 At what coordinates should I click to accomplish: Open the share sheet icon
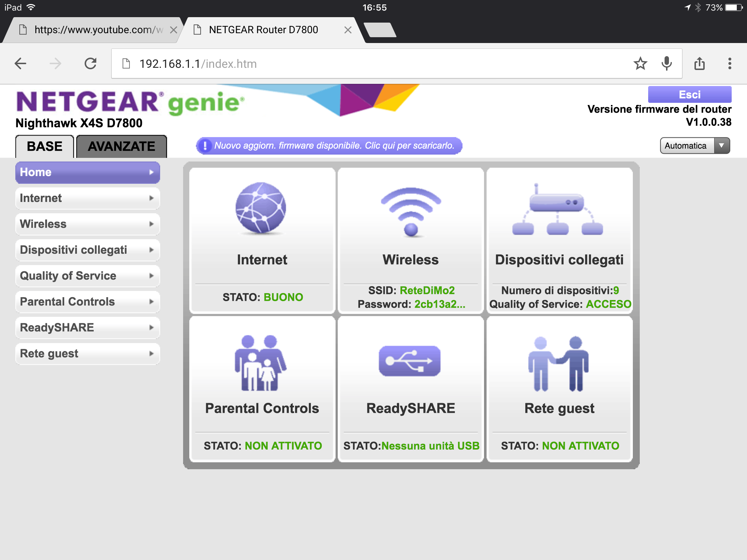[x=700, y=63]
